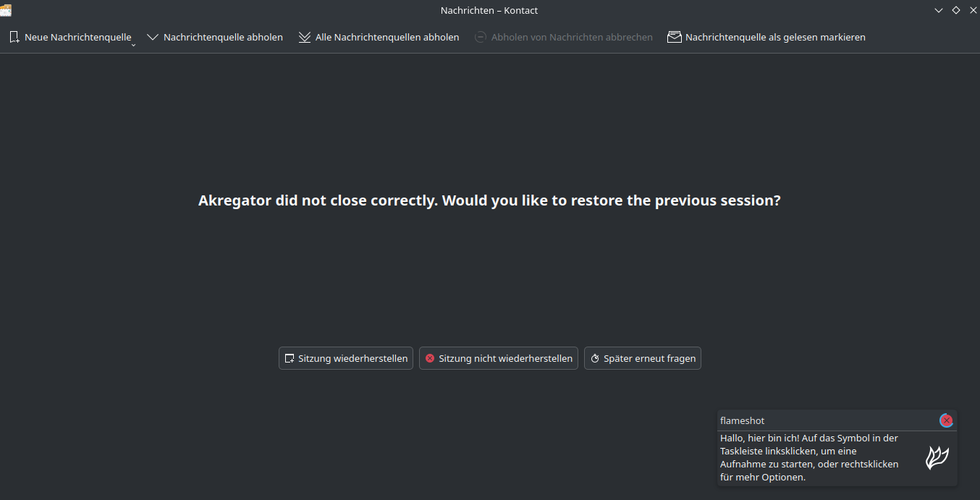Open the Kontact window menu icon in title bar

pos(6,10)
